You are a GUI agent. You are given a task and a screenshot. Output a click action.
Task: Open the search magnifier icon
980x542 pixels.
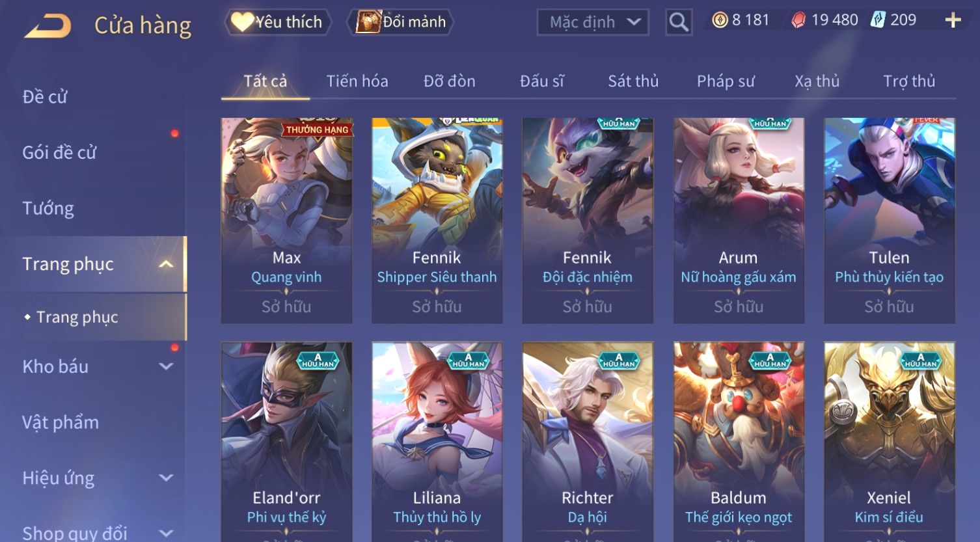tap(679, 22)
